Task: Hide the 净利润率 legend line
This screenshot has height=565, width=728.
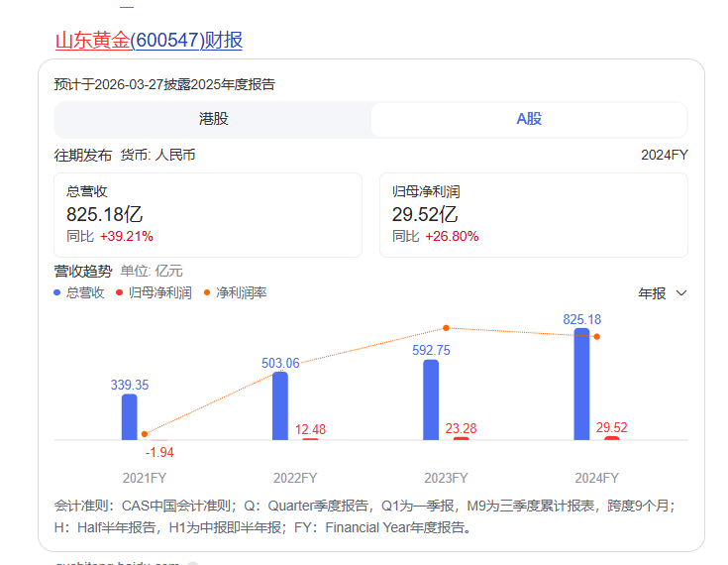Action: 235,293
